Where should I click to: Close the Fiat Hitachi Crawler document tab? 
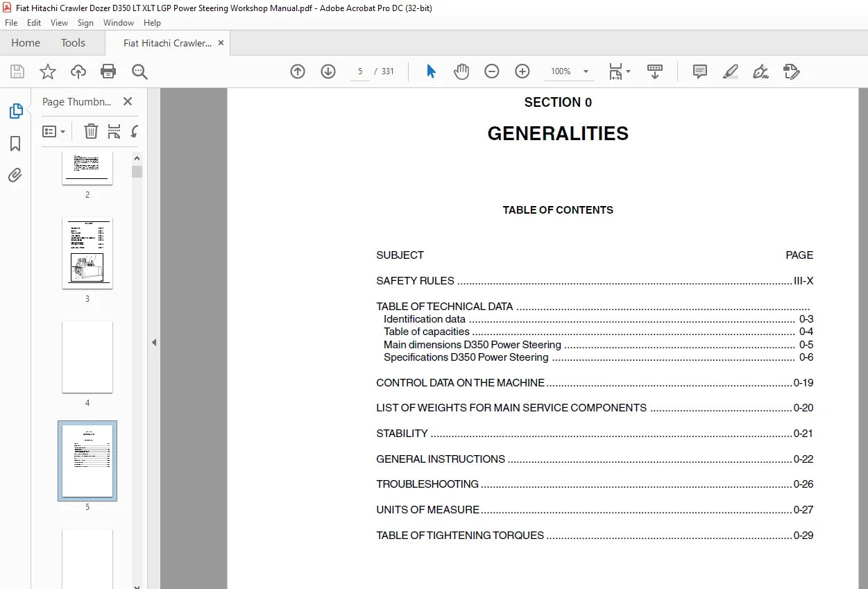click(x=221, y=42)
